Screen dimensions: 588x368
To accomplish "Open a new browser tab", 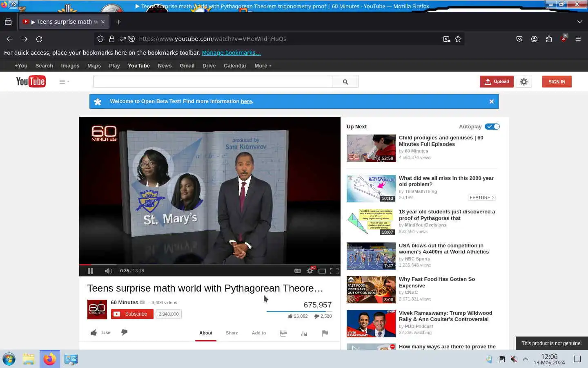I will [118, 22].
